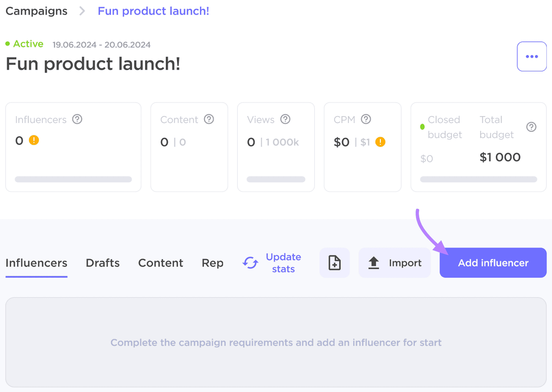Screen dimensions: 552x392
Task: Open the Content tab
Action: coord(160,263)
